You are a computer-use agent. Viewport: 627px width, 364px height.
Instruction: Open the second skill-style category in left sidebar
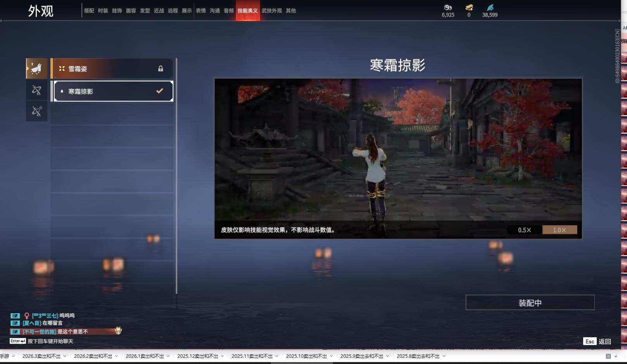pos(36,90)
